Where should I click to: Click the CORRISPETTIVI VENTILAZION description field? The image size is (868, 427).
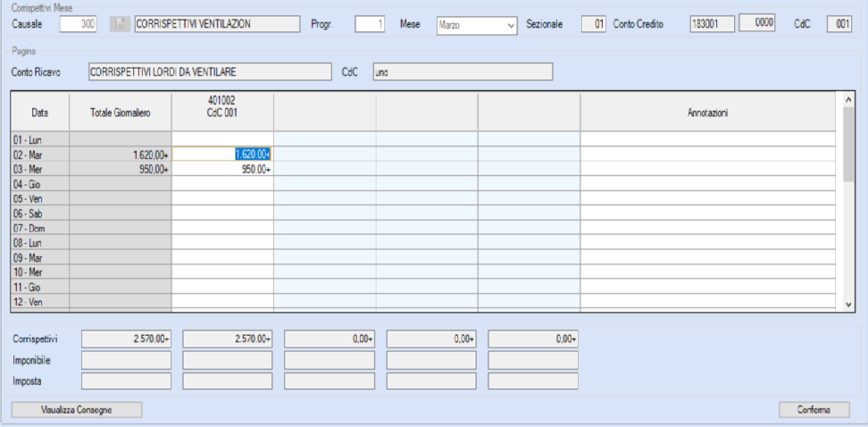coord(216,24)
